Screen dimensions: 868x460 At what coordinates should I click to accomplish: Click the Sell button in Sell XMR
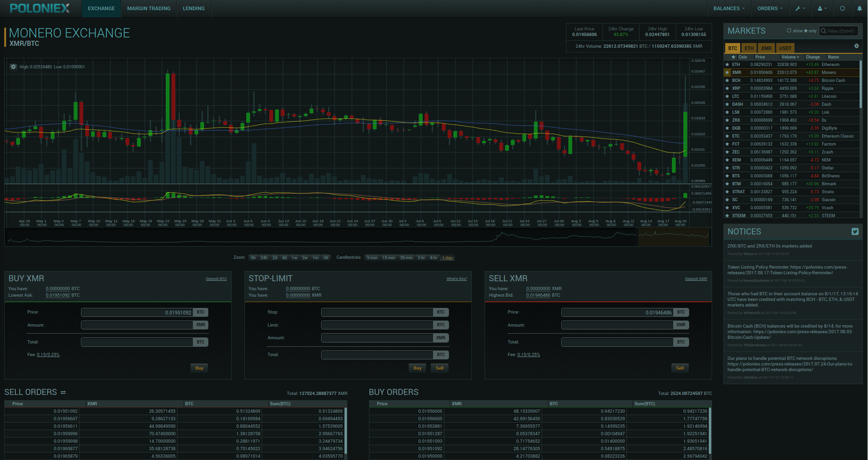(680, 368)
